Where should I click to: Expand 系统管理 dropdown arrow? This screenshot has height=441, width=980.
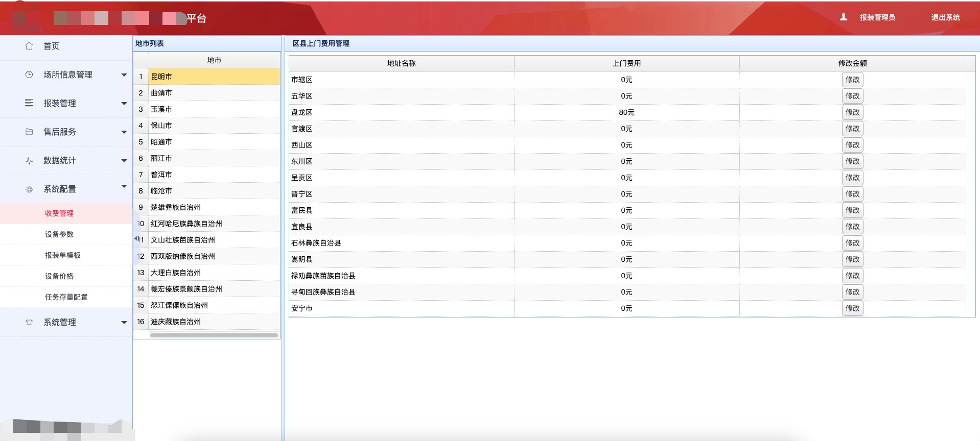[124, 323]
